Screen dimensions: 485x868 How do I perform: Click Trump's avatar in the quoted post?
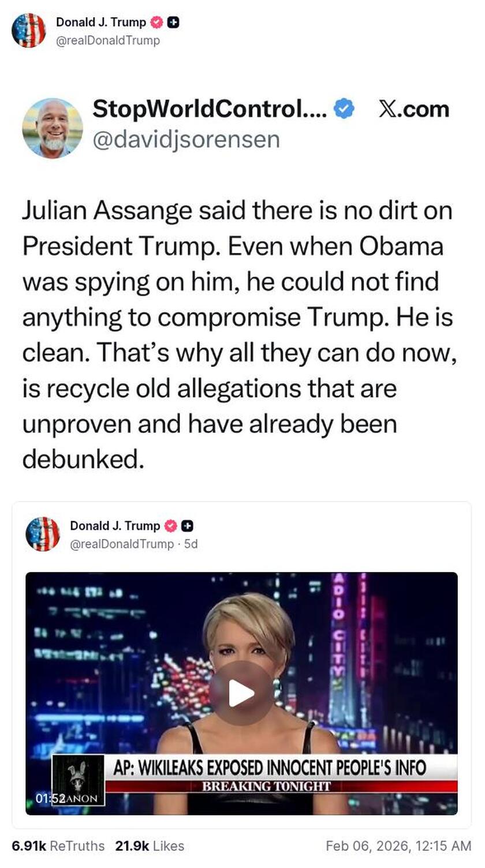[x=43, y=534]
